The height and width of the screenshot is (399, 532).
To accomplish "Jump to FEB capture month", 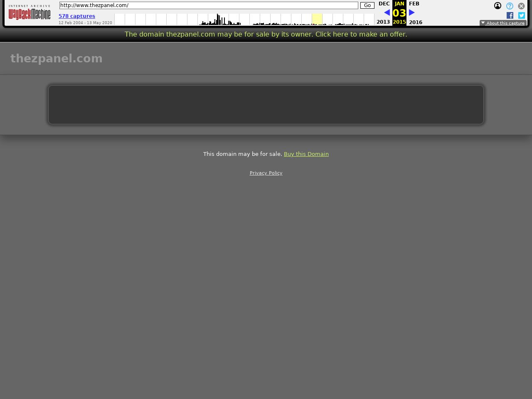I will click(414, 4).
